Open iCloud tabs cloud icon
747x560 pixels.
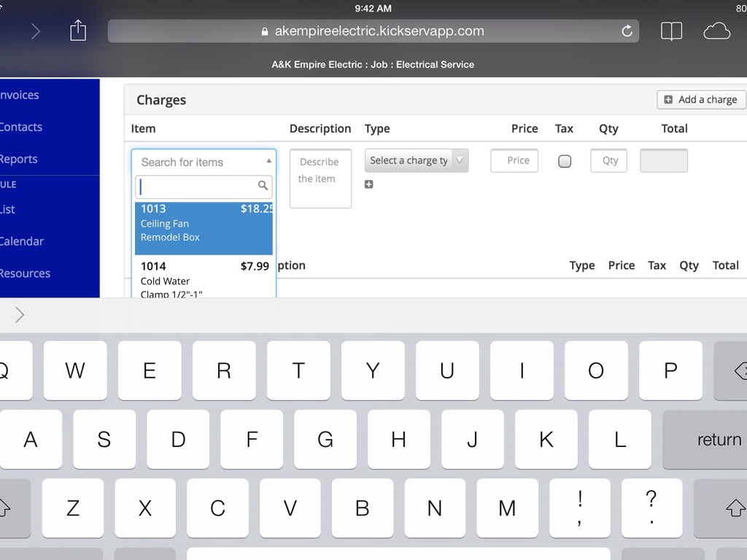[716, 31]
